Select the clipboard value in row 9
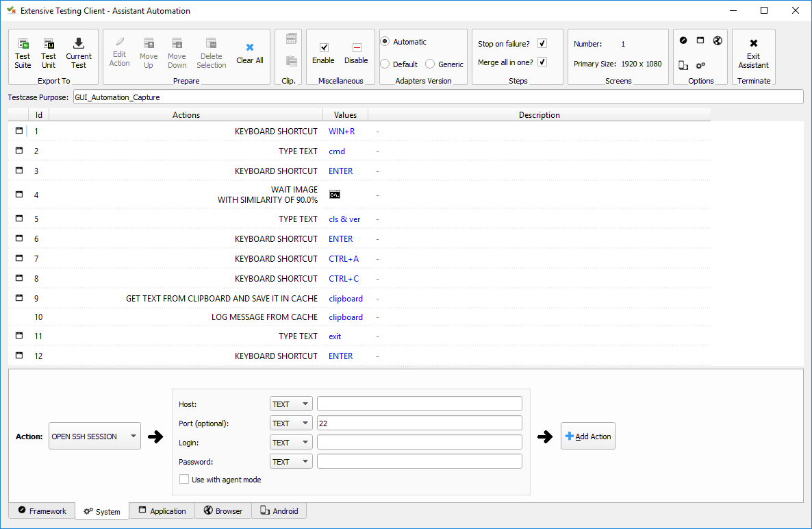Viewport: 812px width, 529px height. (x=346, y=299)
